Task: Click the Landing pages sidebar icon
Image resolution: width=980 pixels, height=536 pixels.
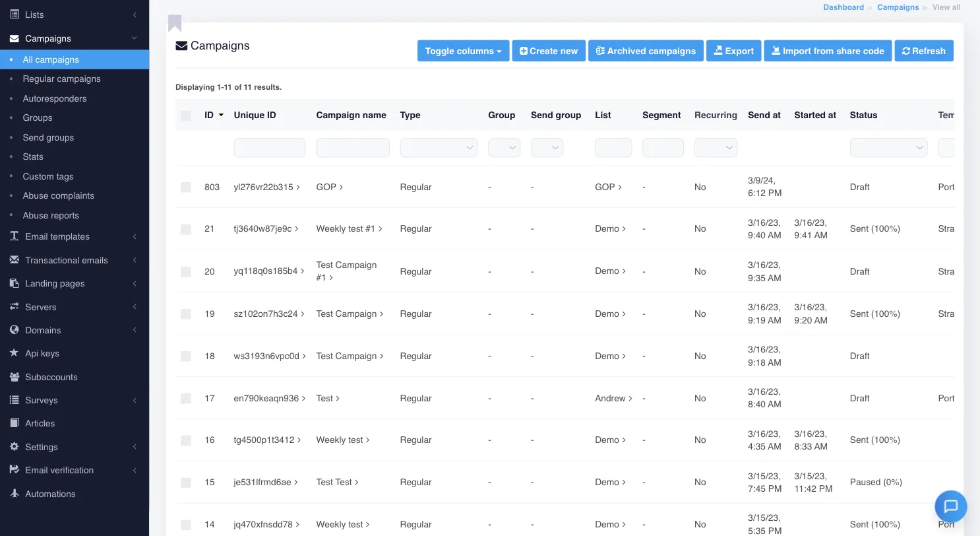Action: pos(15,283)
